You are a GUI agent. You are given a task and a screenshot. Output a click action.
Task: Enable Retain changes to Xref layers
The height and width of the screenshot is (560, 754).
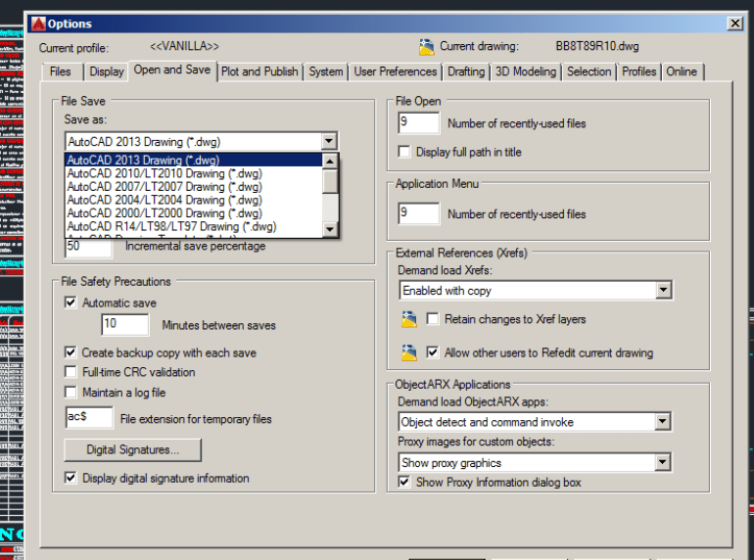coord(433,319)
